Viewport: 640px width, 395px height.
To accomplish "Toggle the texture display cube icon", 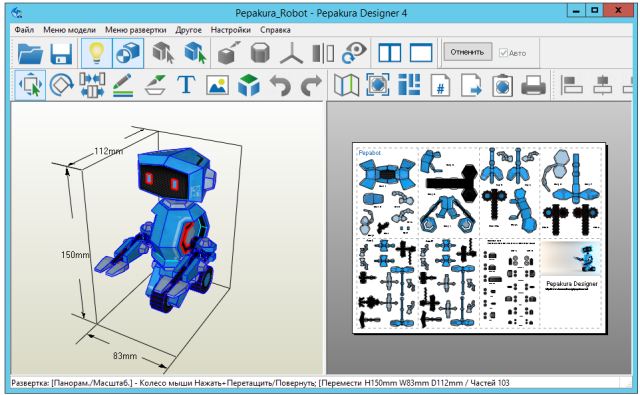I will (x=128, y=53).
